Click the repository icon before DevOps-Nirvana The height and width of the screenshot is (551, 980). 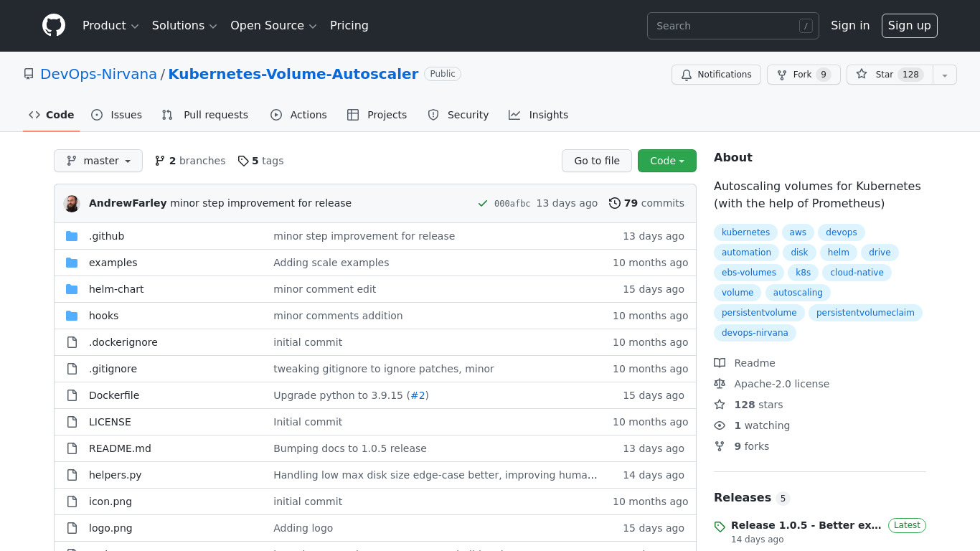[x=29, y=74]
